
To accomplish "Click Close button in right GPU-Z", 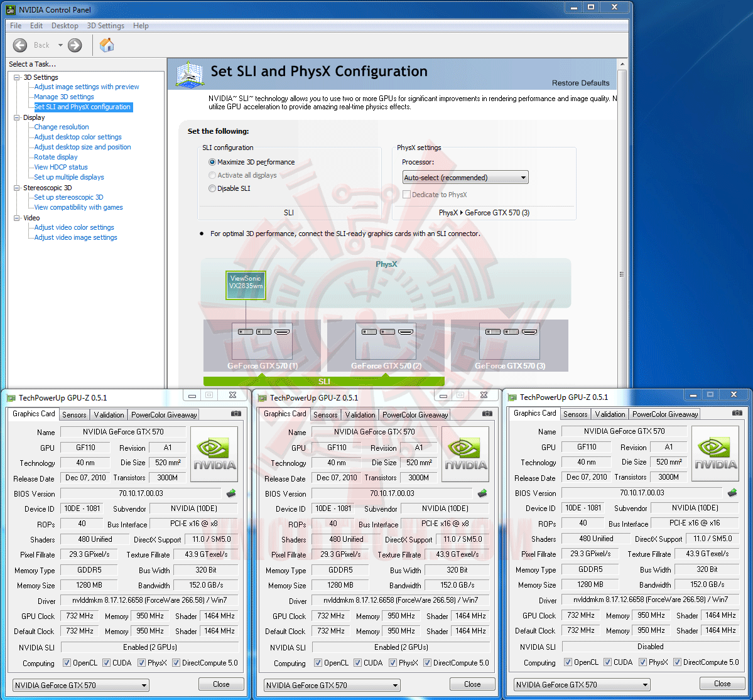I will (722, 684).
